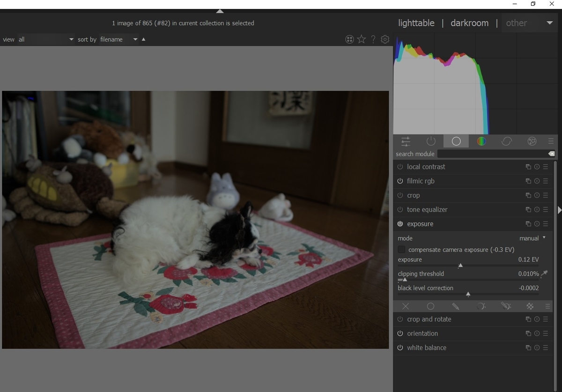The width and height of the screenshot is (562, 392).
Task: Reverse sort order triangle button
Action: [143, 39]
